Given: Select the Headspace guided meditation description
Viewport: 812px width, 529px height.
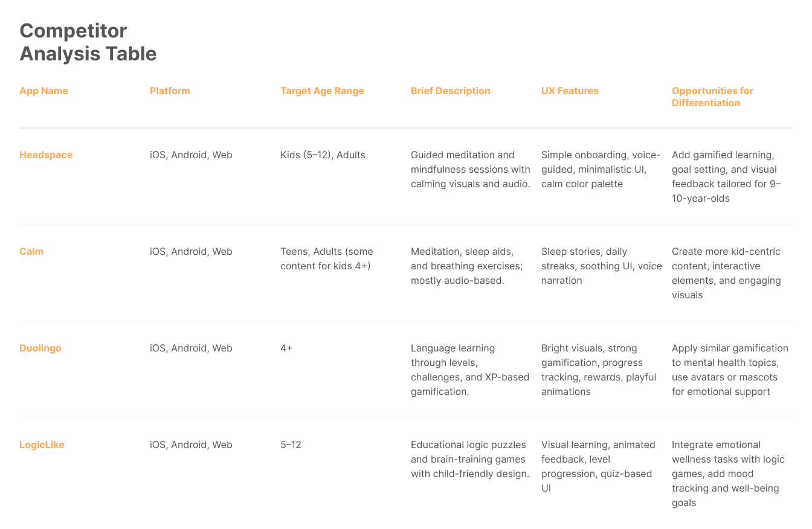Looking at the screenshot, I should (470, 170).
